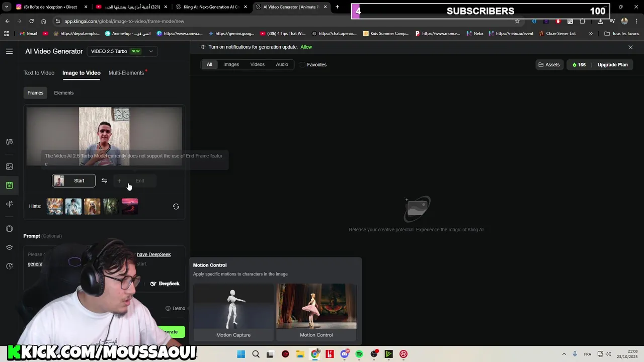Filter assets by Audio

tap(282, 64)
